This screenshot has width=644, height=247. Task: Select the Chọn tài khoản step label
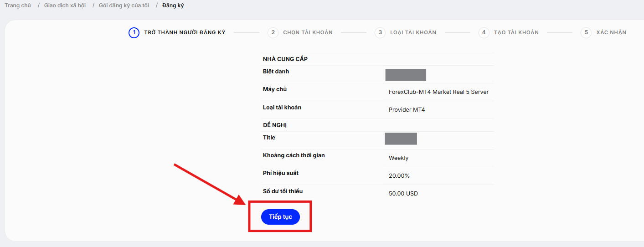(308, 32)
